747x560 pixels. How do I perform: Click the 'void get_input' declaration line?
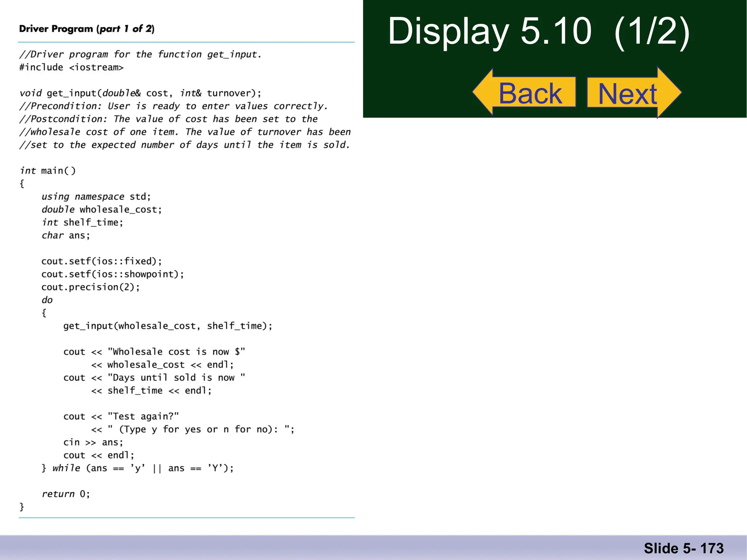[x=140, y=93]
